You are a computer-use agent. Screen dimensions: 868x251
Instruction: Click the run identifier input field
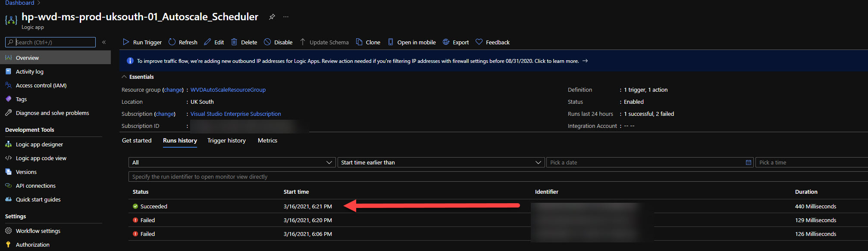point(498,177)
